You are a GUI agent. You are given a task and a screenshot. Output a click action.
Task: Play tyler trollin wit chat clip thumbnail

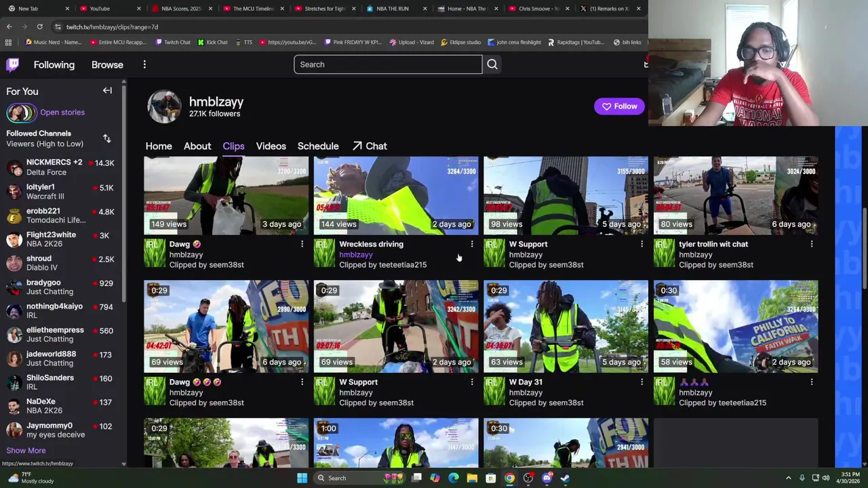pos(736,196)
